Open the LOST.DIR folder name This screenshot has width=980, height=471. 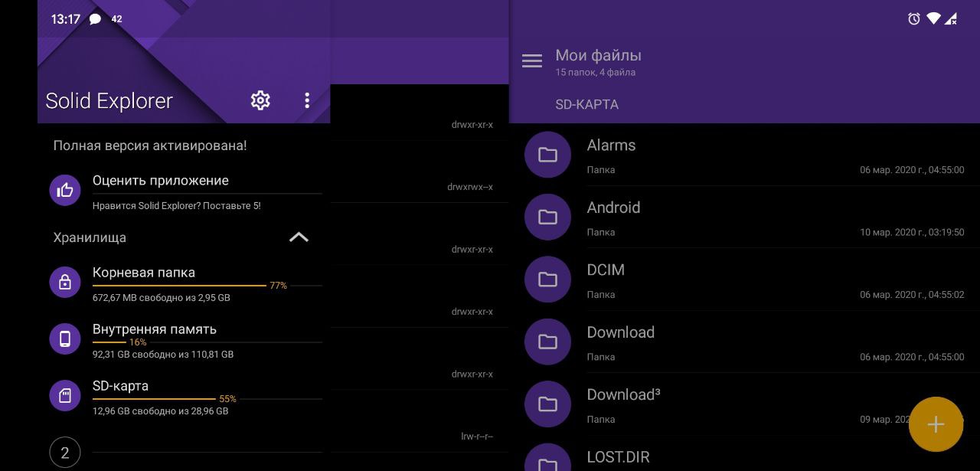[618, 457]
